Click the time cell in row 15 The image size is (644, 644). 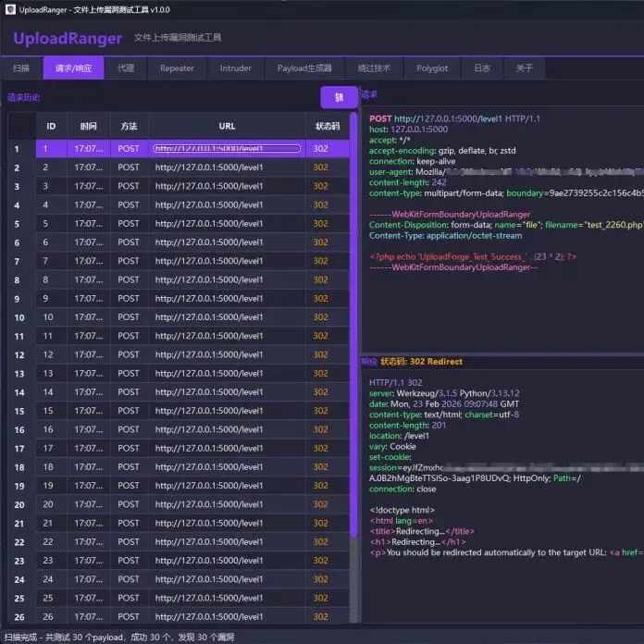click(x=89, y=411)
